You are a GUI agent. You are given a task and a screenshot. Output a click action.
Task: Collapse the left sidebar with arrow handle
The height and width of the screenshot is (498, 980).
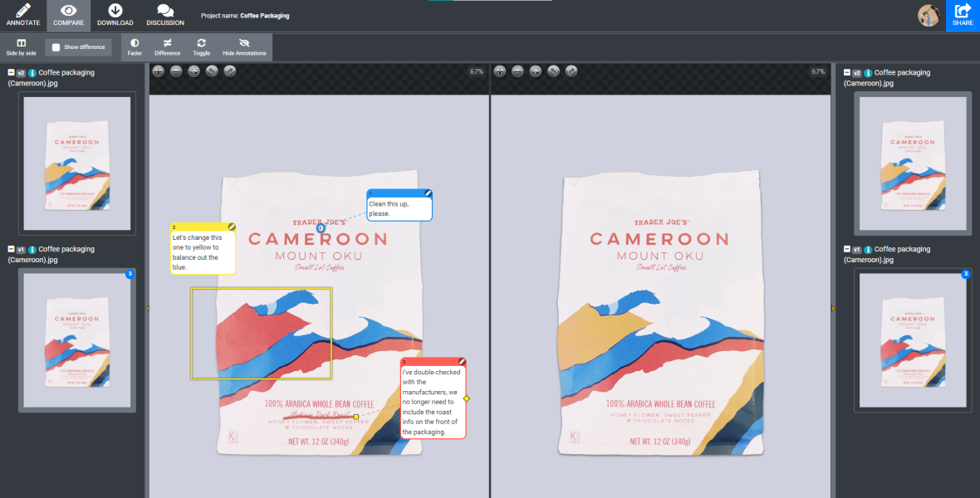147,308
